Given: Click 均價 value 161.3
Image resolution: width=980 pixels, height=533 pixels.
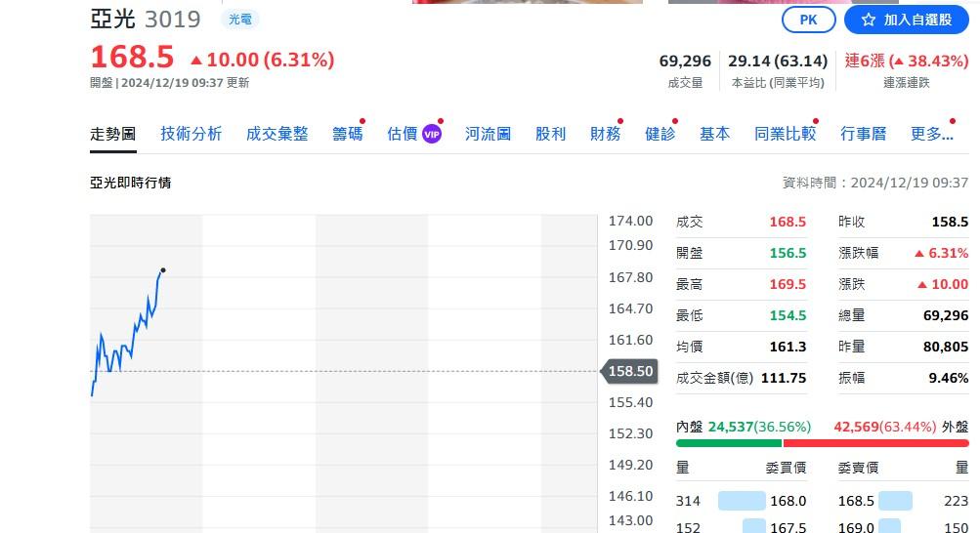Looking at the screenshot, I should (x=788, y=347).
